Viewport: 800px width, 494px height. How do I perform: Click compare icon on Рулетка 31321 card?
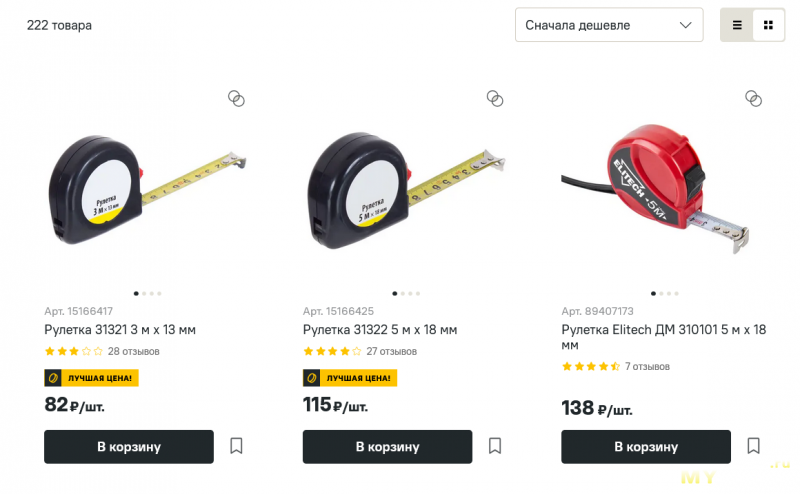(x=236, y=98)
